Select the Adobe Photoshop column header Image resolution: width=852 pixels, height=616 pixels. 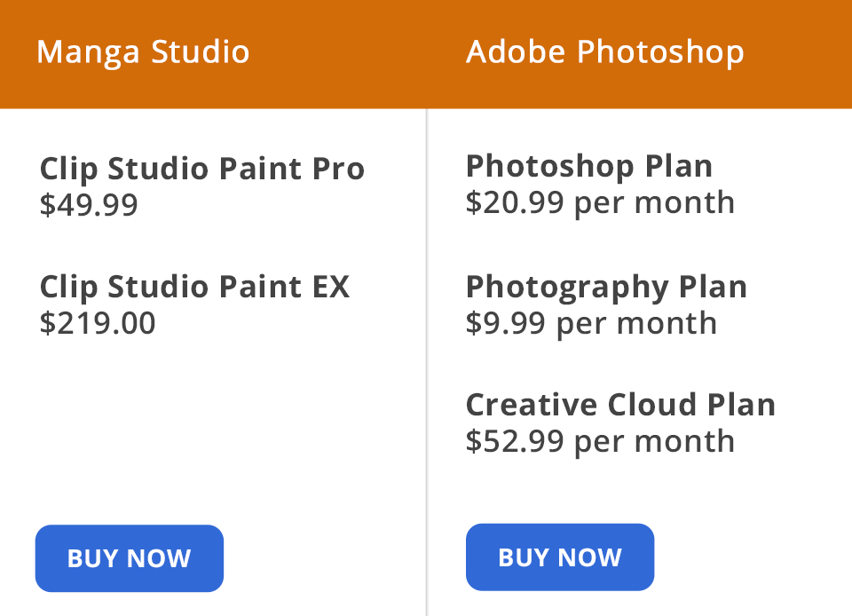(x=604, y=51)
